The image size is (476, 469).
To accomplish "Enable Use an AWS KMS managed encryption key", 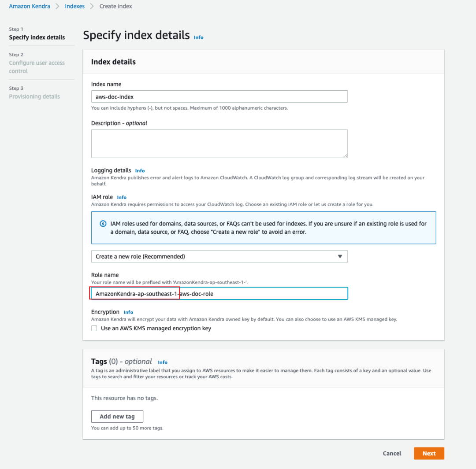I will click(94, 328).
